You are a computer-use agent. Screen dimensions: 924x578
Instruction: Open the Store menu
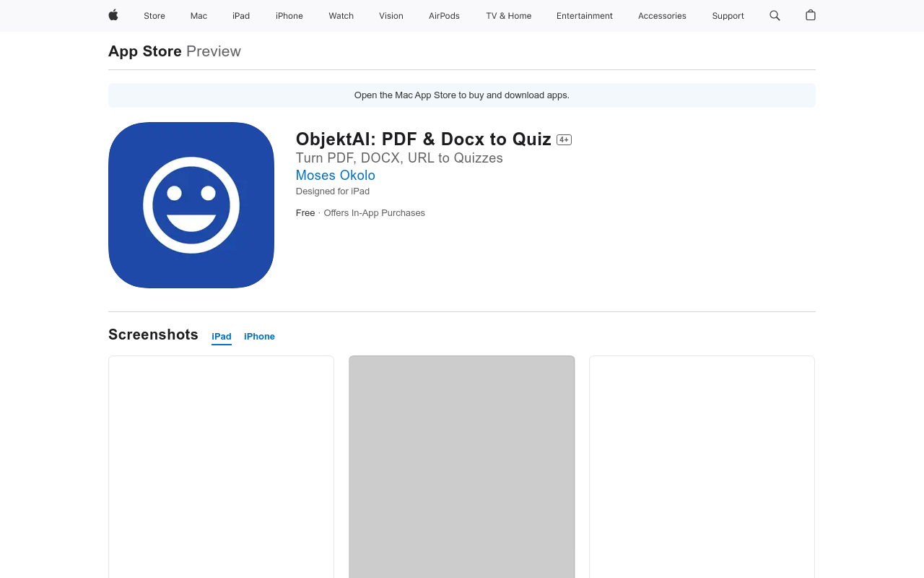[154, 16]
